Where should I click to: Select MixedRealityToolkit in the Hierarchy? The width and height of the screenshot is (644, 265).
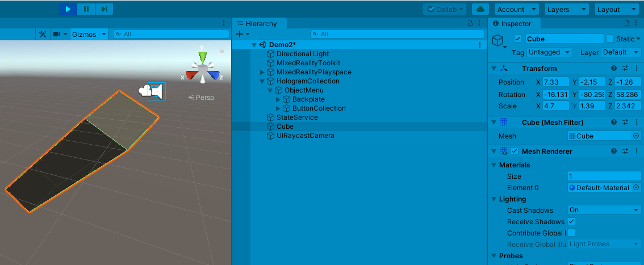pos(308,63)
